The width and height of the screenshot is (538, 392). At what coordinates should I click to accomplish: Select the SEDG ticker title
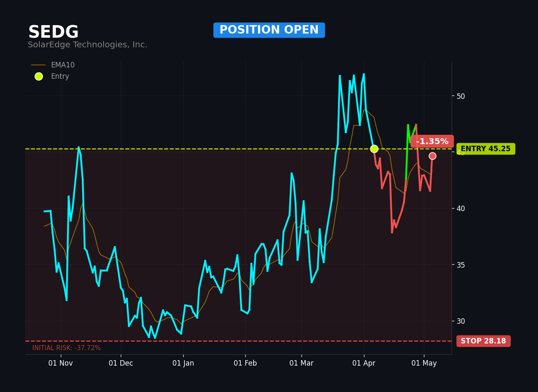(x=53, y=32)
